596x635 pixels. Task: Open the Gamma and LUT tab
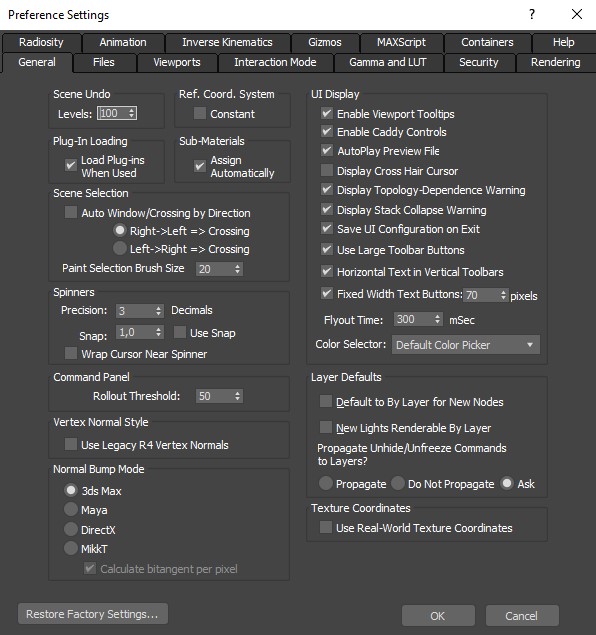tap(388, 62)
